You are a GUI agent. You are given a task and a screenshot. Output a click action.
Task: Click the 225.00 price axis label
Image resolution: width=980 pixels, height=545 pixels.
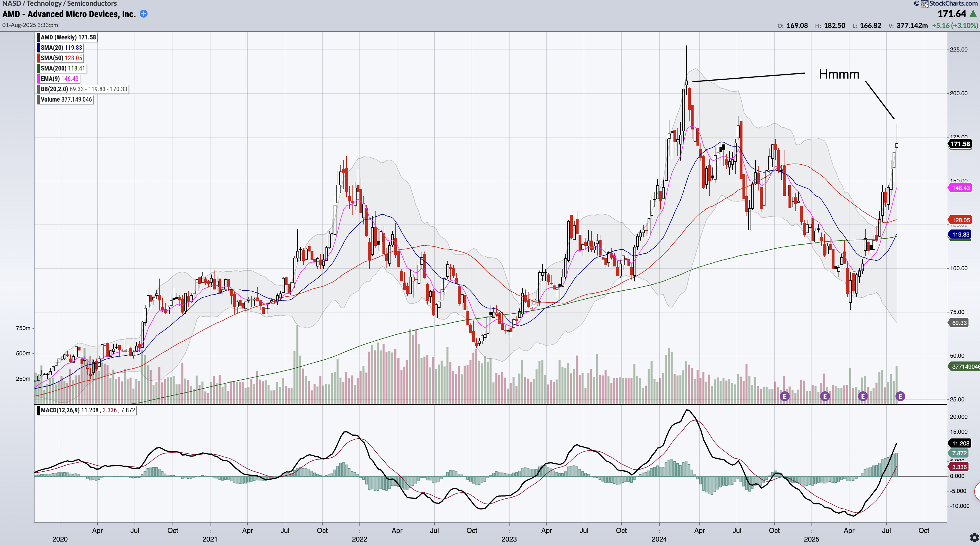[959, 49]
